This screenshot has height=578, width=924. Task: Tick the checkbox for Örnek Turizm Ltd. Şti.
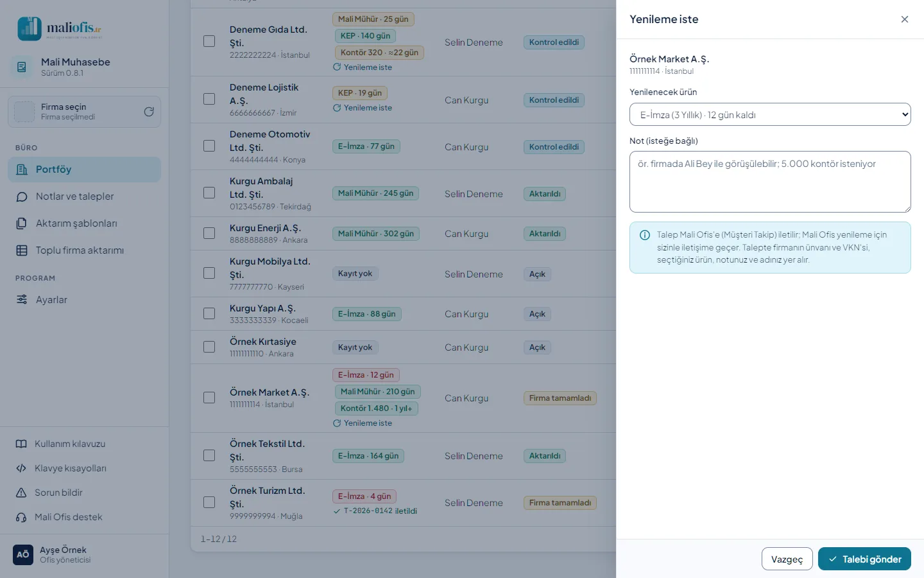pyautogui.click(x=209, y=502)
